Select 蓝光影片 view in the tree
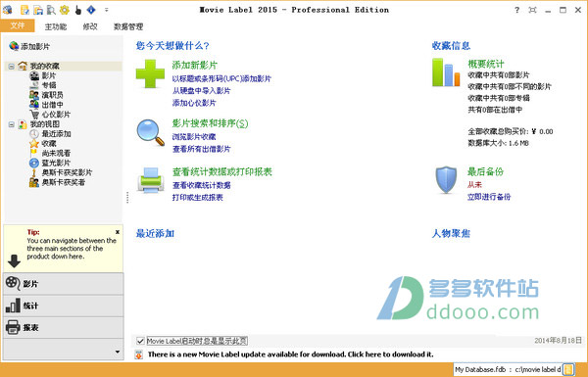The height and width of the screenshot is (377, 588). coord(56,163)
